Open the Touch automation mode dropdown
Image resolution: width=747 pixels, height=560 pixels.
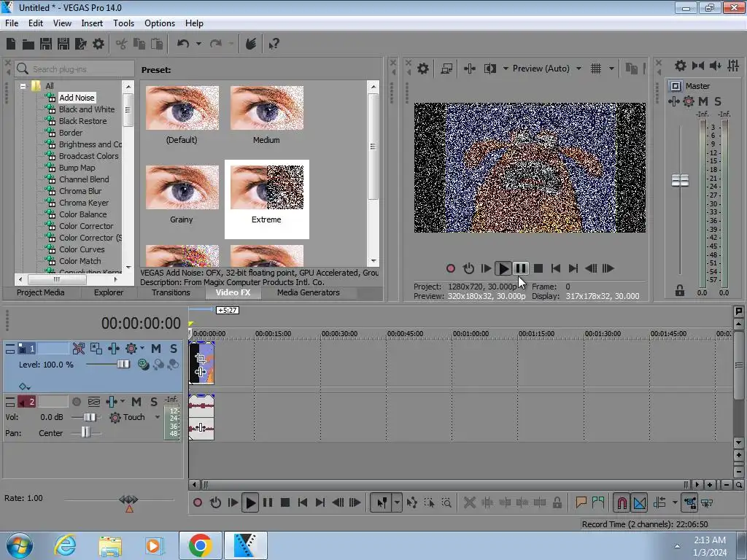[158, 417]
